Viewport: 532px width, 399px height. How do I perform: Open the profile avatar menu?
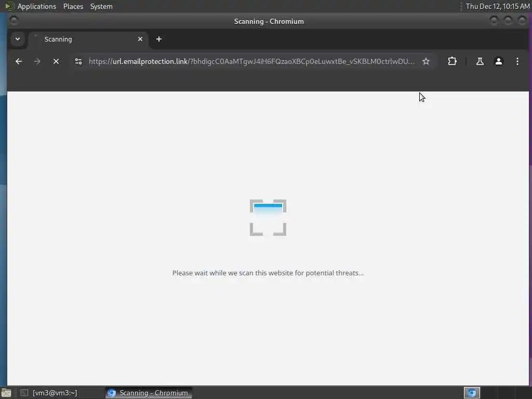(498, 61)
